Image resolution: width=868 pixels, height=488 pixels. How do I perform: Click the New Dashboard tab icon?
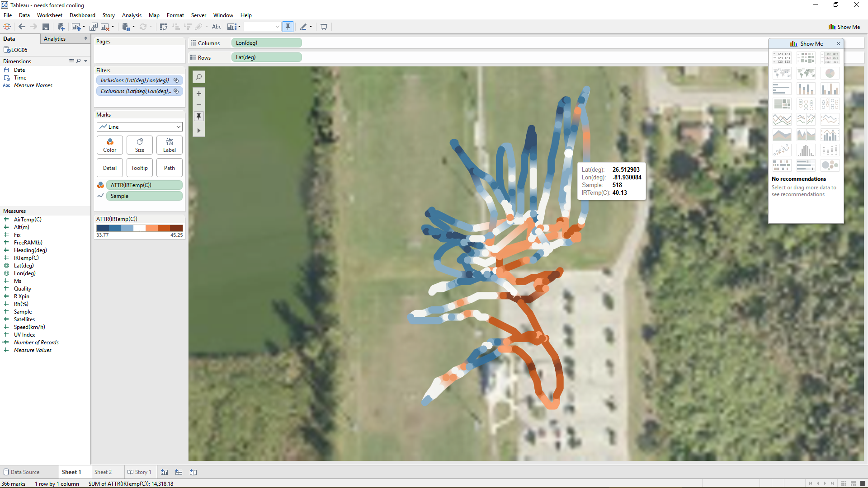tap(179, 472)
